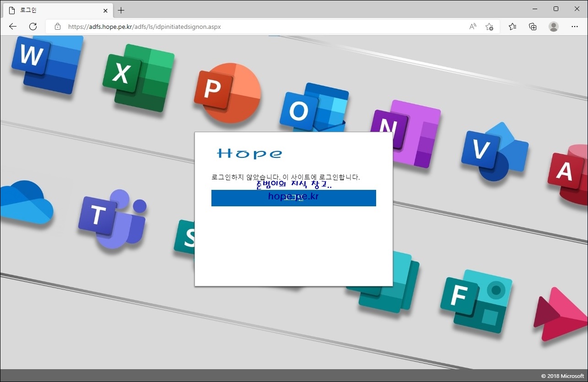Open the Read aloud icon in address bar
The width and height of the screenshot is (588, 382).
473,27
